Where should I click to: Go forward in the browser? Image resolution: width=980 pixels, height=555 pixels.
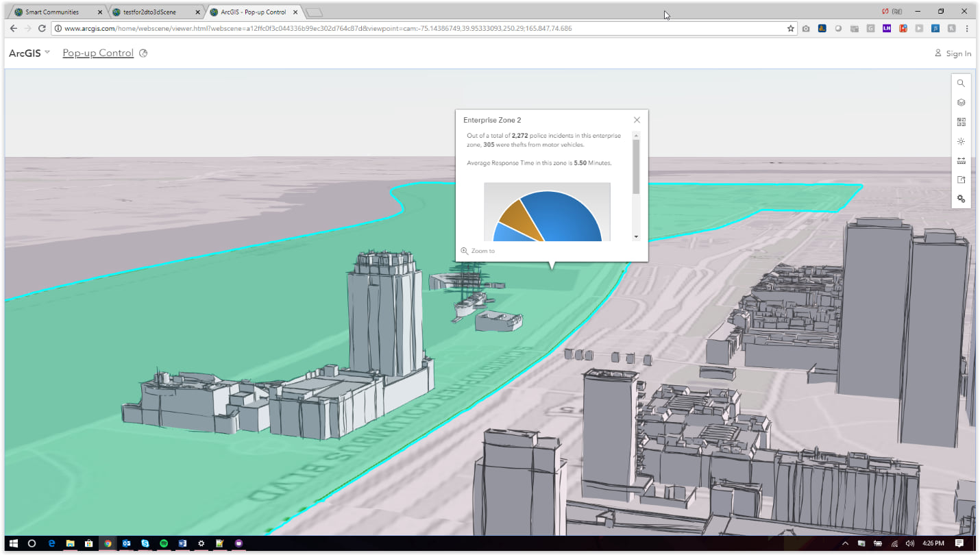28,28
